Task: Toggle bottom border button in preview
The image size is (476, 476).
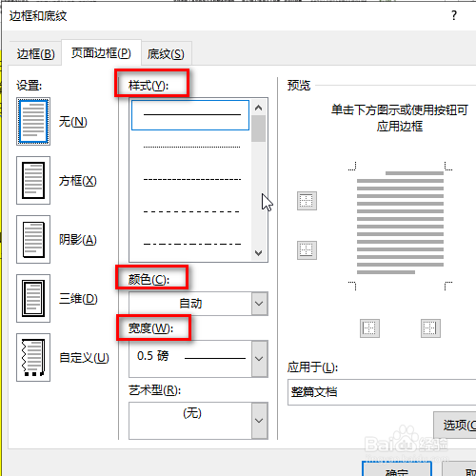Action: pos(307,250)
